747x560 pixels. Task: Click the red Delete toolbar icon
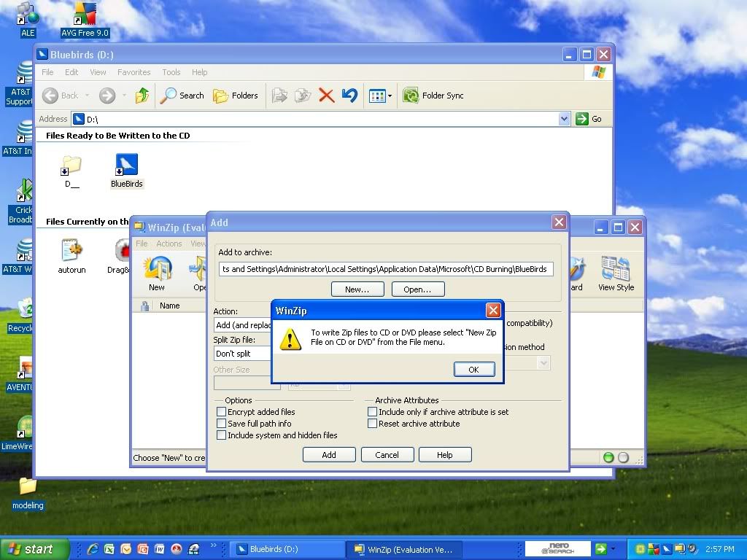pyautogui.click(x=326, y=96)
